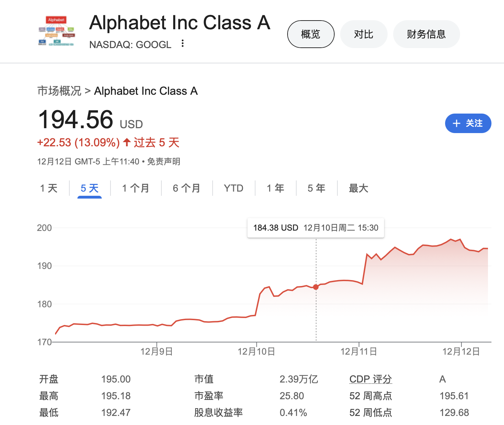Click the red upward arrow beside +22.53

[x=127, y=142]
